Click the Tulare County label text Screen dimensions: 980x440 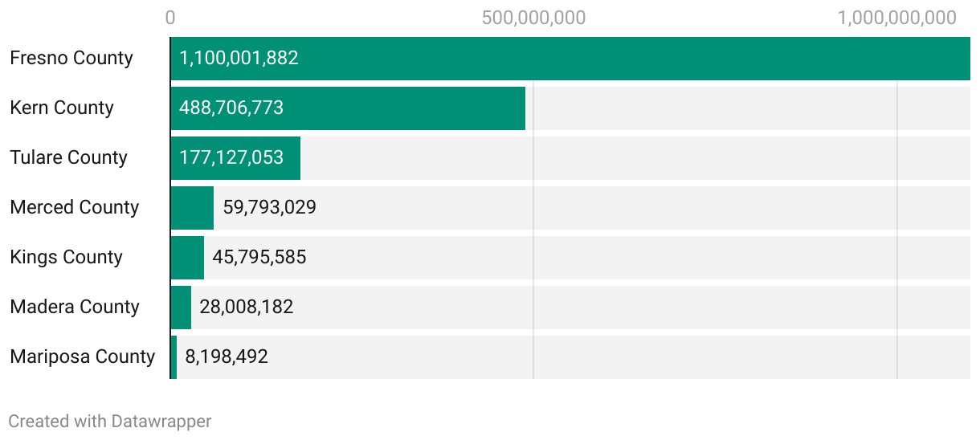68,158
